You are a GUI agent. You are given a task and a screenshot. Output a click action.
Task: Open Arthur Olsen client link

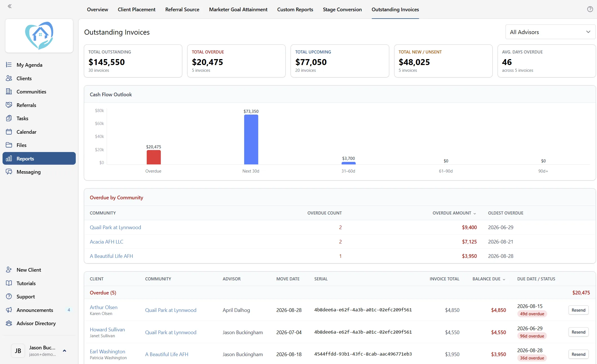click(x=104, y=307)
